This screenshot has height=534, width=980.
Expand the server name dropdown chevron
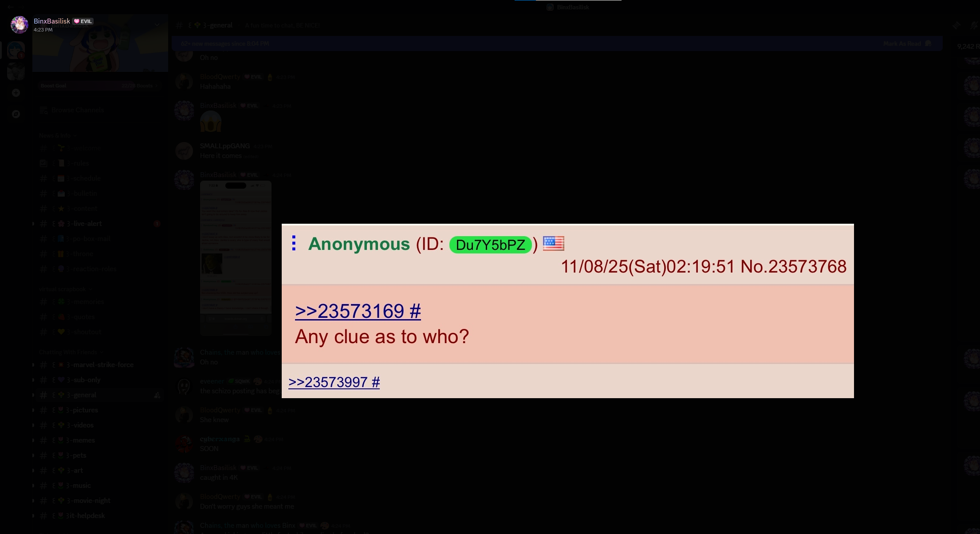pos(157,24)
